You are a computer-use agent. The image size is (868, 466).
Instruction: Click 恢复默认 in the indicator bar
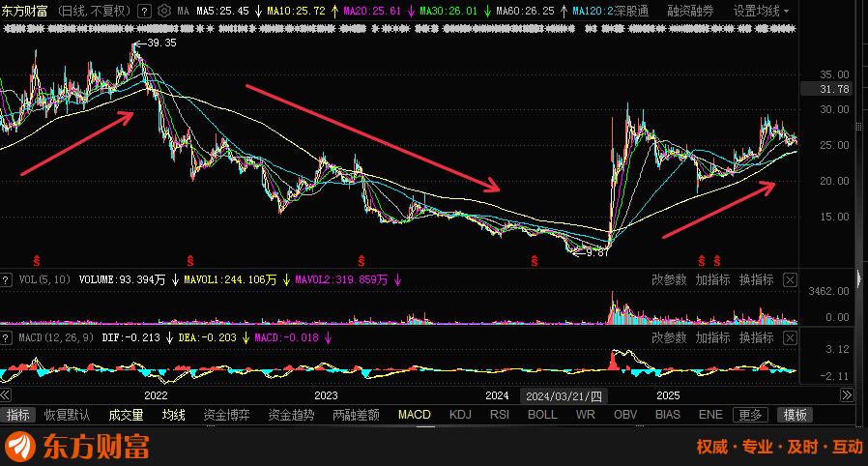coord(67,415)
